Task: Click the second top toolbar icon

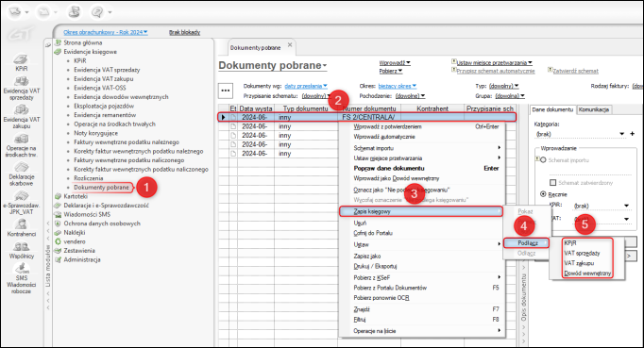Action: [x=43, y=12]
